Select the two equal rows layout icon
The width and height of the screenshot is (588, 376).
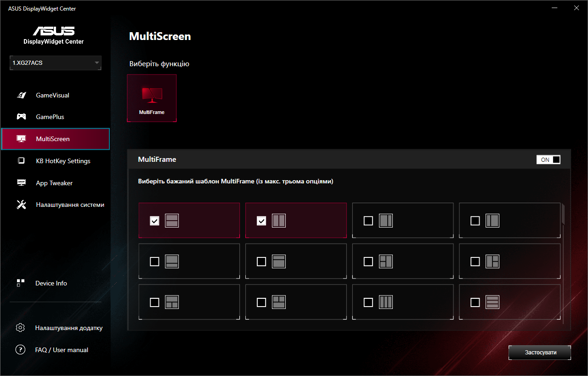(172, 221)
